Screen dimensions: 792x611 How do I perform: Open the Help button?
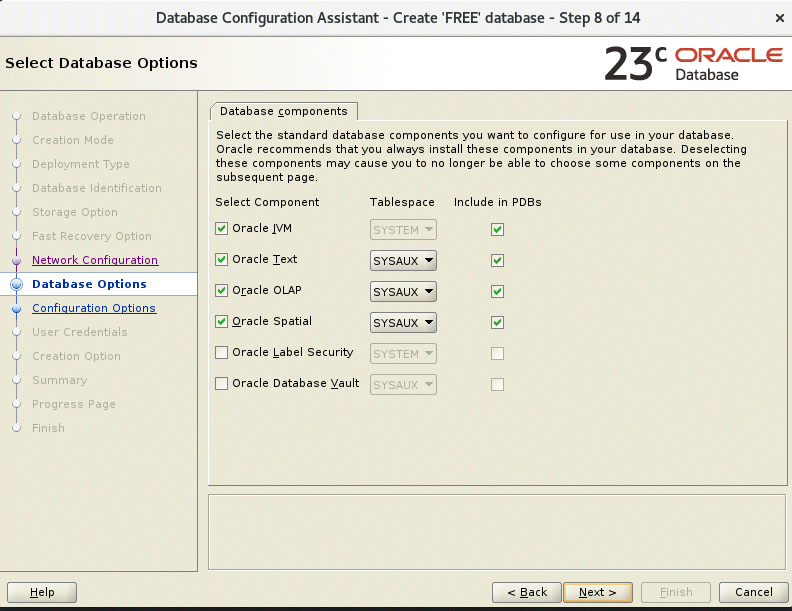click(42, 592)
